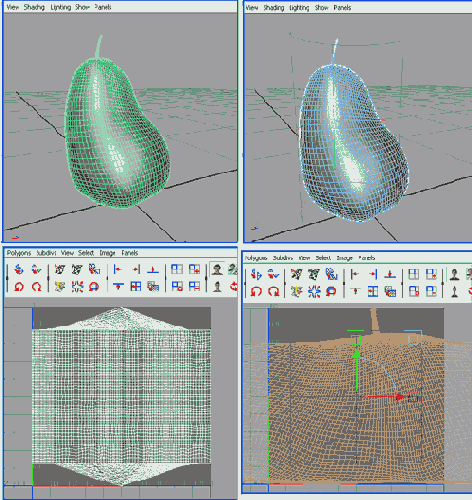Open Show menu in blue-wireframe pear viewport

322,8
